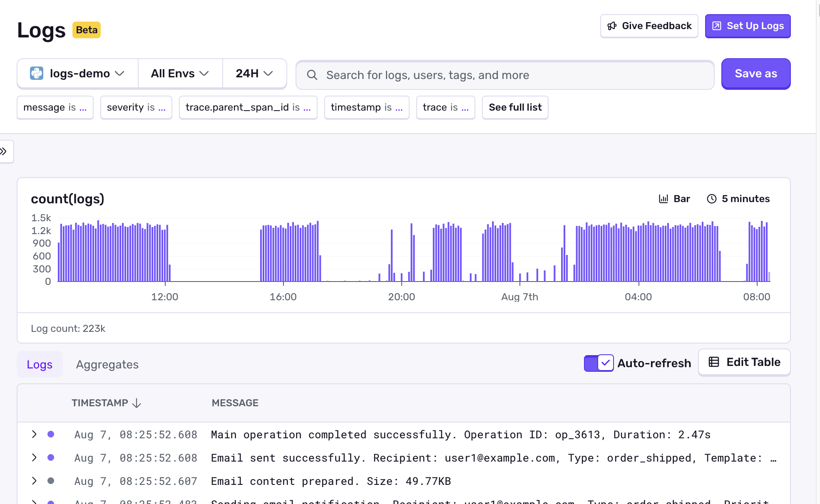Click gray severity dot on 'Email content prepared' row
Viewport: 820px width, 504px height.
click(x=51, y=481)
